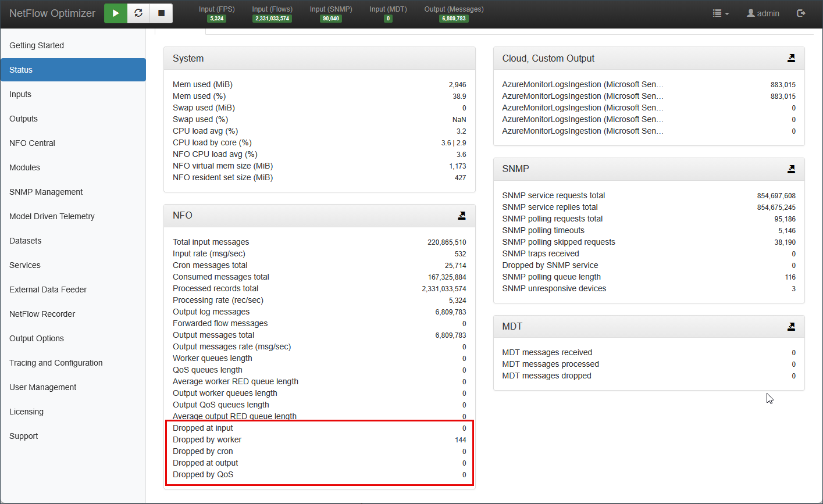Click the MDT panel export icon
The image size is (823, 504).
coord(791,327)
